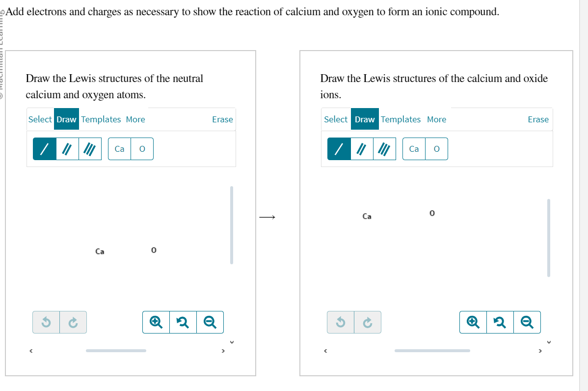Zoom out on the left canvas

tap(210, 322)
